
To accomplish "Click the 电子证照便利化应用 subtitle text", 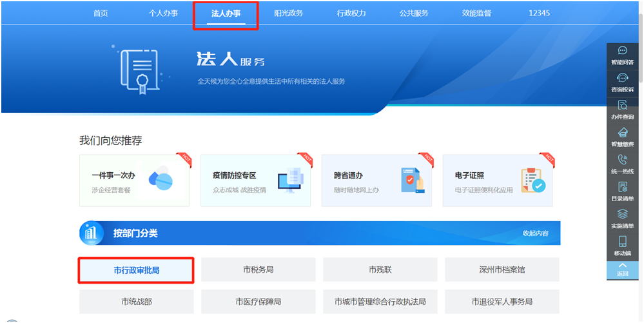I will [484, 190].
